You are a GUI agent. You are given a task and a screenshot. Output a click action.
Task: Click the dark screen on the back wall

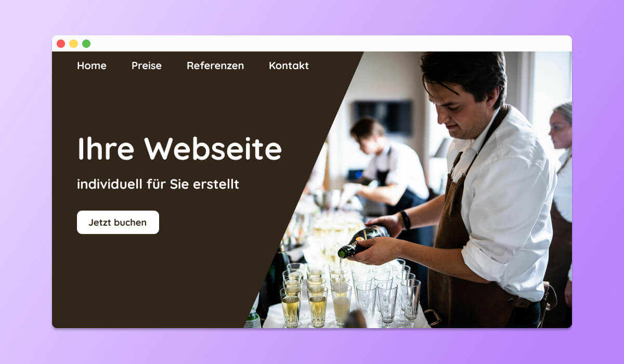pyautogui.click(x=383, y=118)
